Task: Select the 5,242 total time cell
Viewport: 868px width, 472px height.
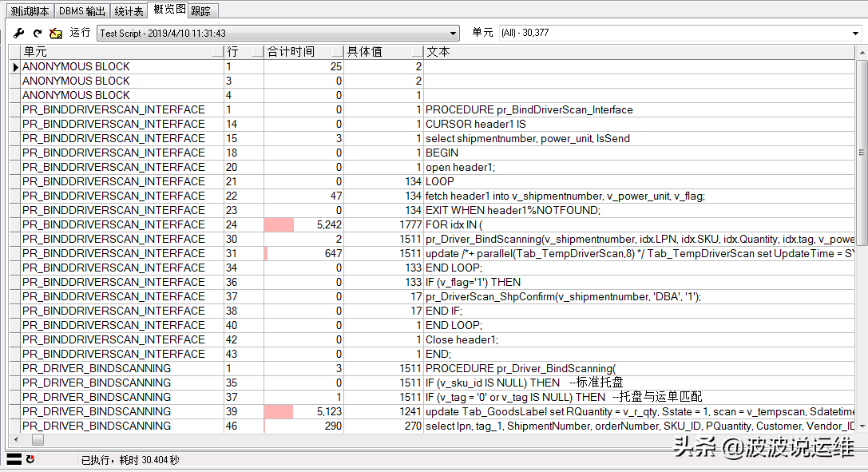Action: [303, 224]
